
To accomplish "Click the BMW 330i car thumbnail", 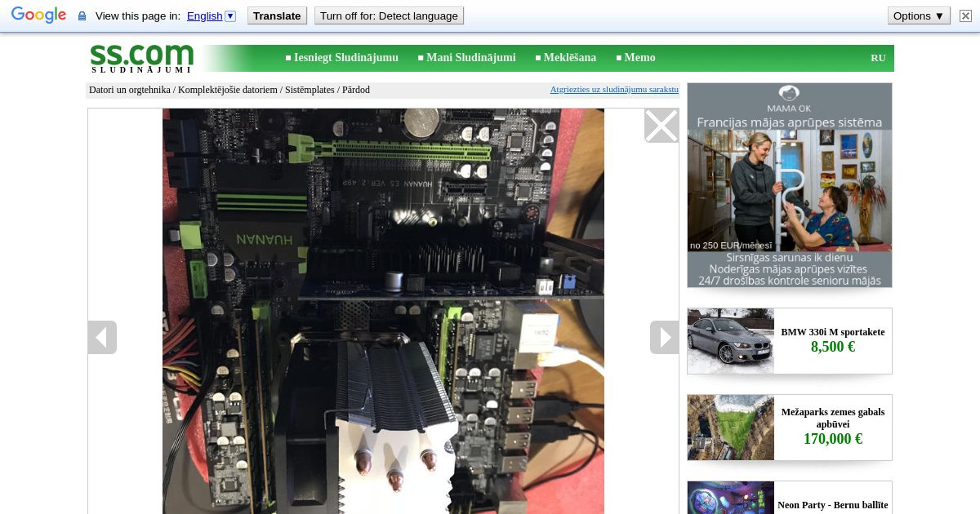I will 731,341.
